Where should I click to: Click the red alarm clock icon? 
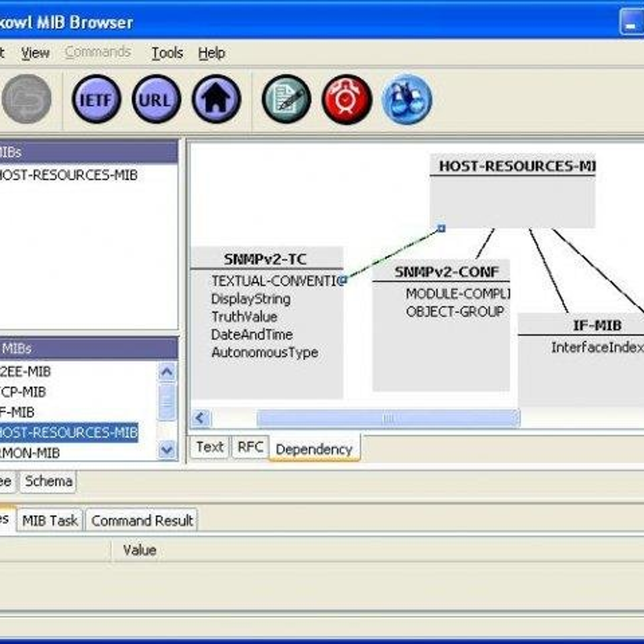(x=347, y=99)
